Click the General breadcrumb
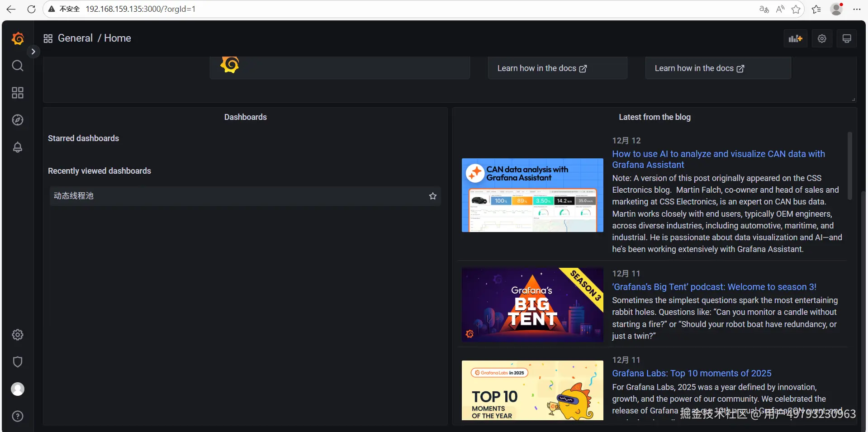Image resolution: width=868 pixels, height=432 pixels. [x=75, y=38]
